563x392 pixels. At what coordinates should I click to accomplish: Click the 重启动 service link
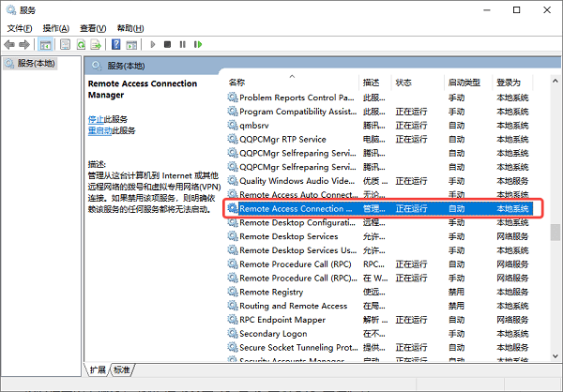click(x=99, y=130)
